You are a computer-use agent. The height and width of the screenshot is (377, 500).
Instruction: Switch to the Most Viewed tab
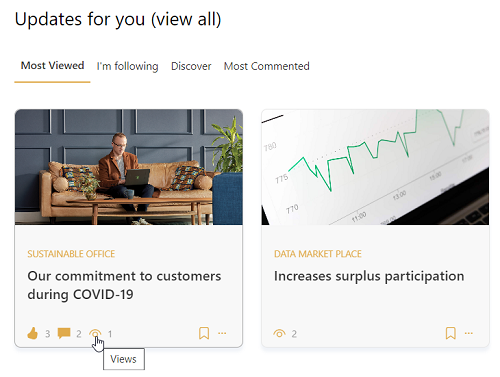tap(52, 66)
